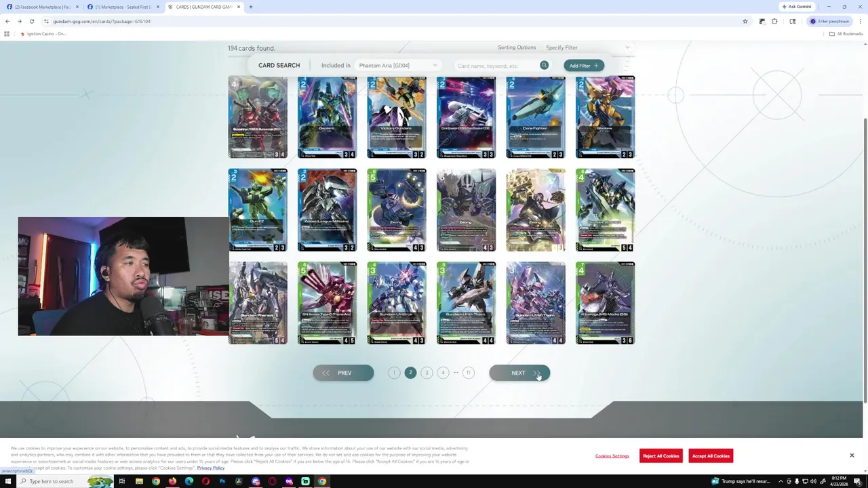Open Discord from the taskbar
This screenshot has height=488, width=868.
coord(256,481)
